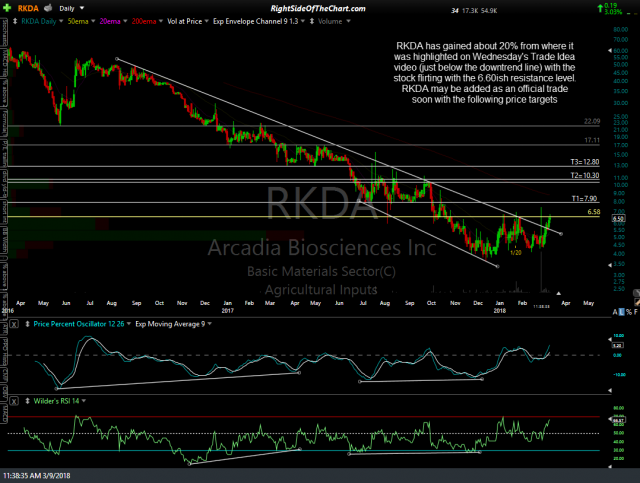Click the lower channel line's end anchor handle
The width and height of the screenshot is (640, 483).
498,266
